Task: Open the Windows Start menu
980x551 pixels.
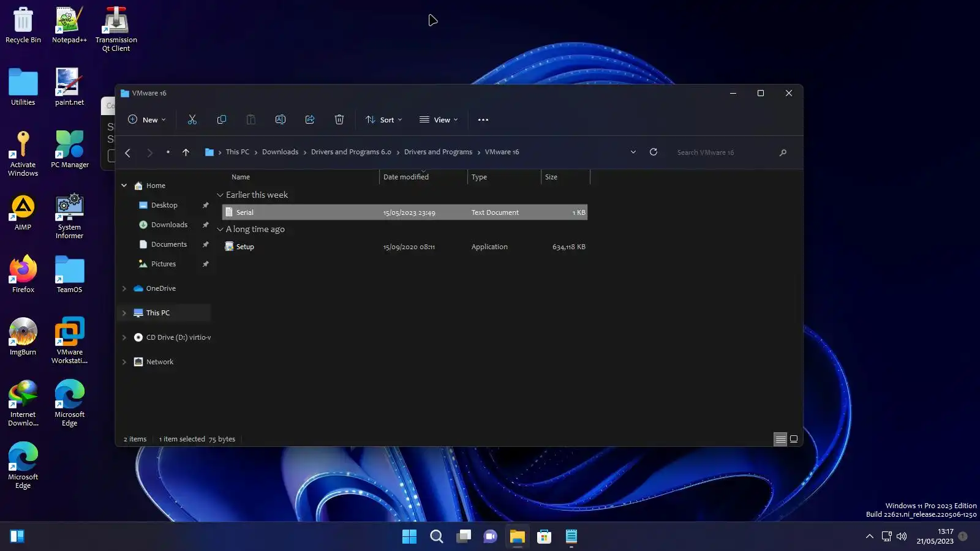Action: (x=409, y=537)
